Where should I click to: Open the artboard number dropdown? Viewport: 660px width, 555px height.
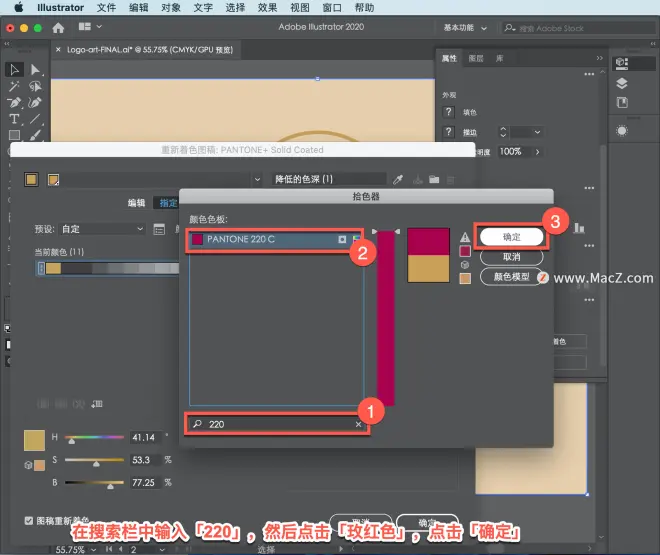[x=162, y=550]
